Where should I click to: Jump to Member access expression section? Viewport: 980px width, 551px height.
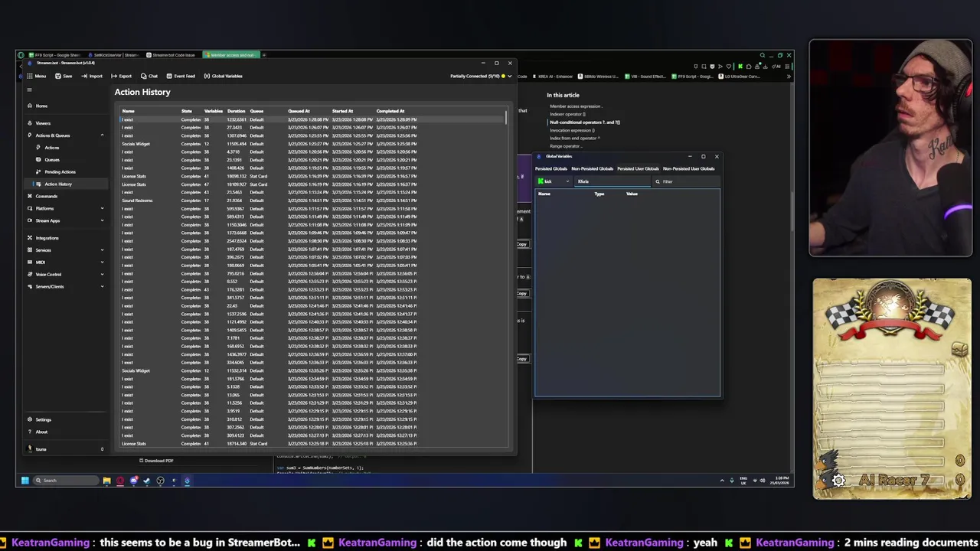575,106
